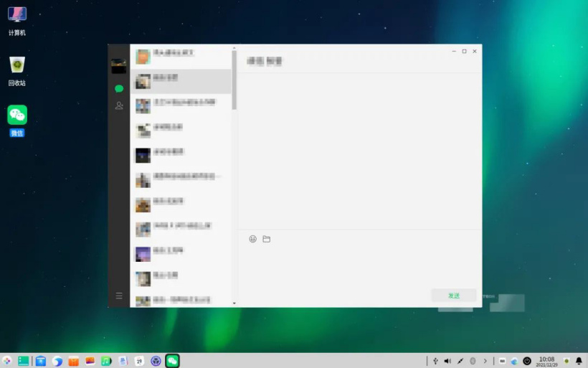Select the 回收站 recycle bin icon
Screen dimensions: 588x368
[17, 70]
